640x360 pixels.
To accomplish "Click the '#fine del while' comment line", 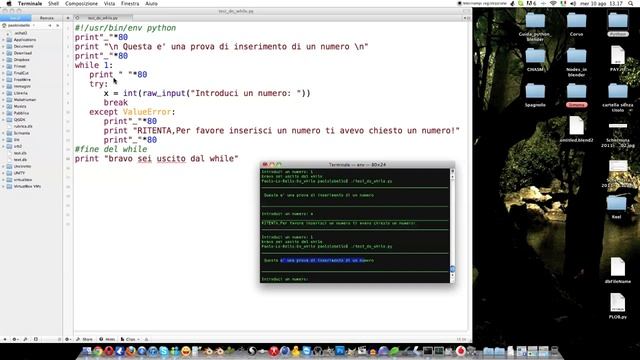I will click(x=111, y=149).
